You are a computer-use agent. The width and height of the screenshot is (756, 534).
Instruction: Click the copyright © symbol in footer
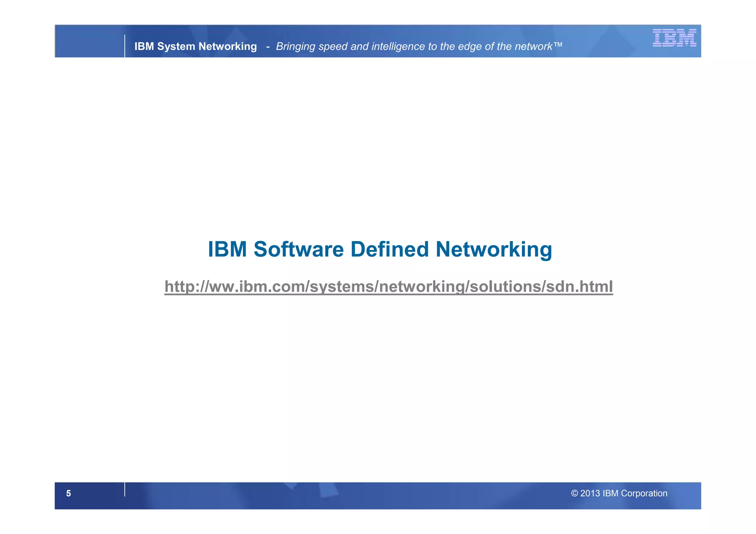574,493
